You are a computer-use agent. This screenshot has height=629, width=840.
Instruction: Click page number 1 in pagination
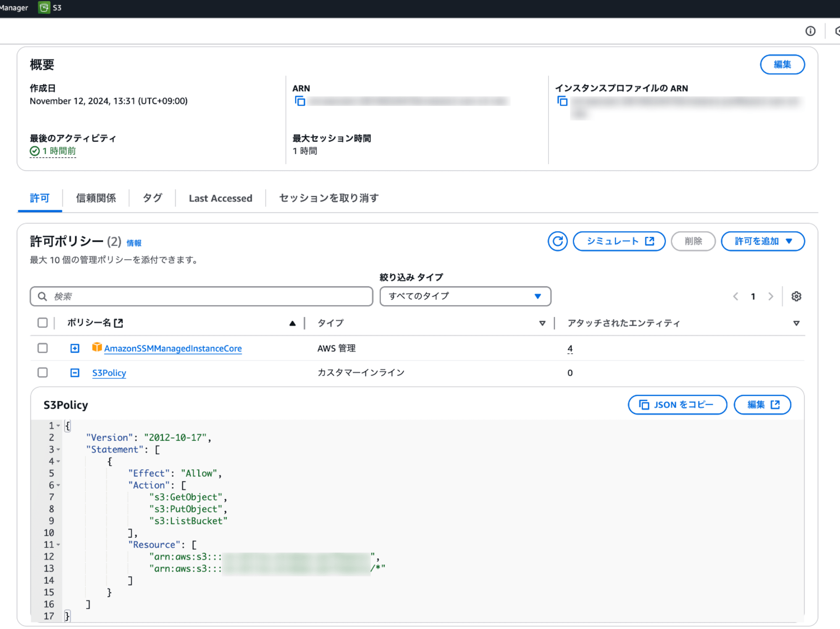pyautogui.click(x=753, y=297)
